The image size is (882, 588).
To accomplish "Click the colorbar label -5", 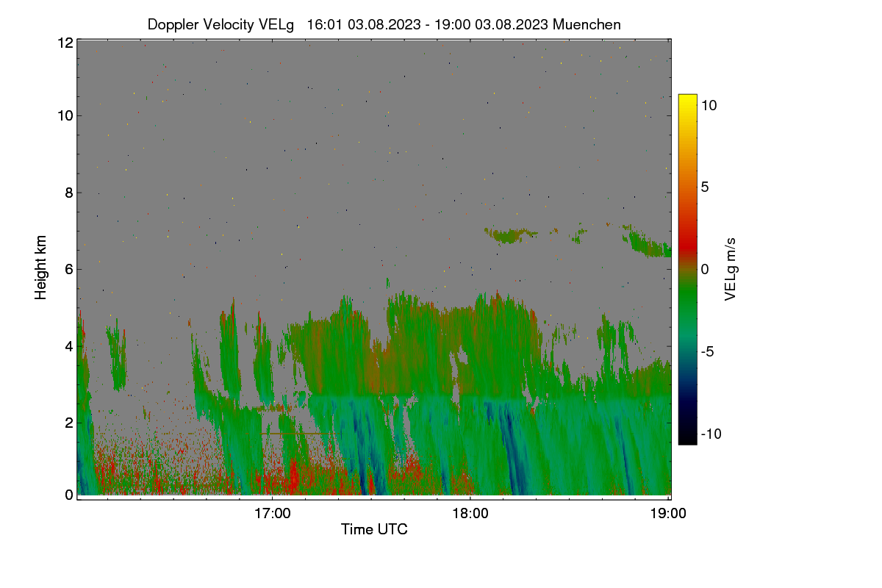I will 709,351.
